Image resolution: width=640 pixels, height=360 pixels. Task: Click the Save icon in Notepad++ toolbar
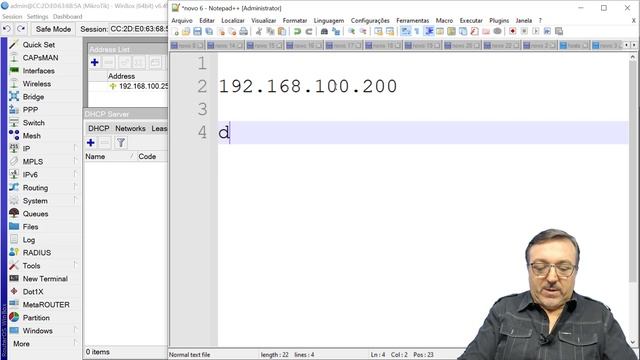coord(198,31)
